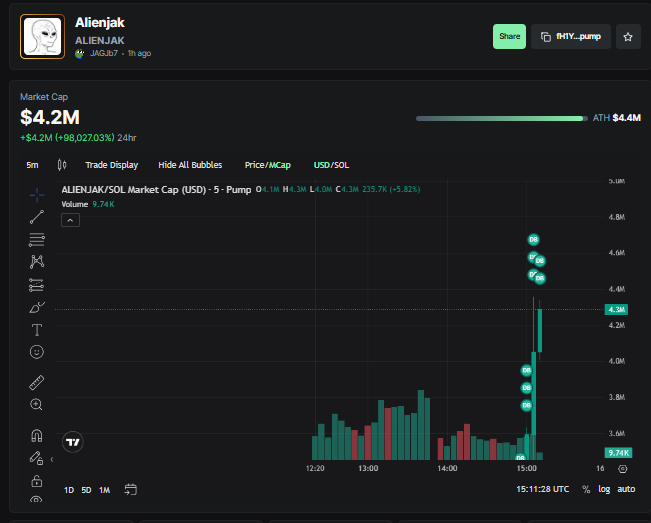Select the crosshair cursor tool
This screenshot has width=651, height=523.
[37, 195]
